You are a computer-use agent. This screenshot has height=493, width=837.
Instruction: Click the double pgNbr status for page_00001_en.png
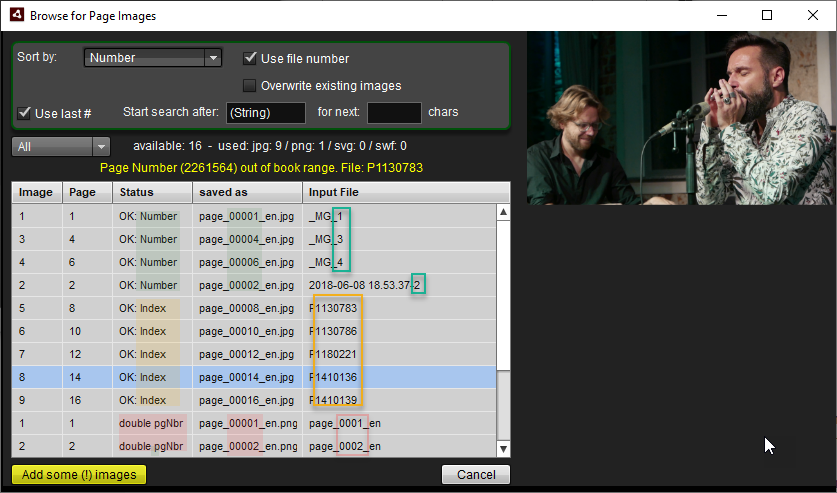(151, 423)
